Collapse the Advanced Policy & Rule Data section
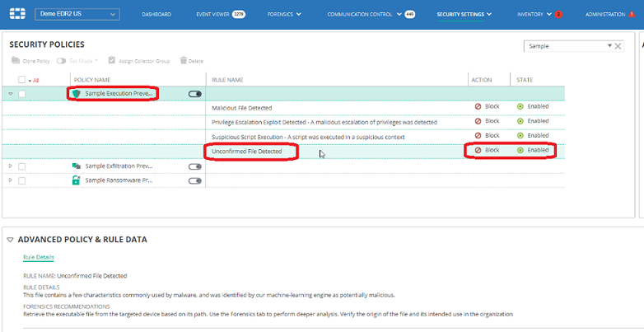This screenshot has width=644, height=332. coord(10,240)
